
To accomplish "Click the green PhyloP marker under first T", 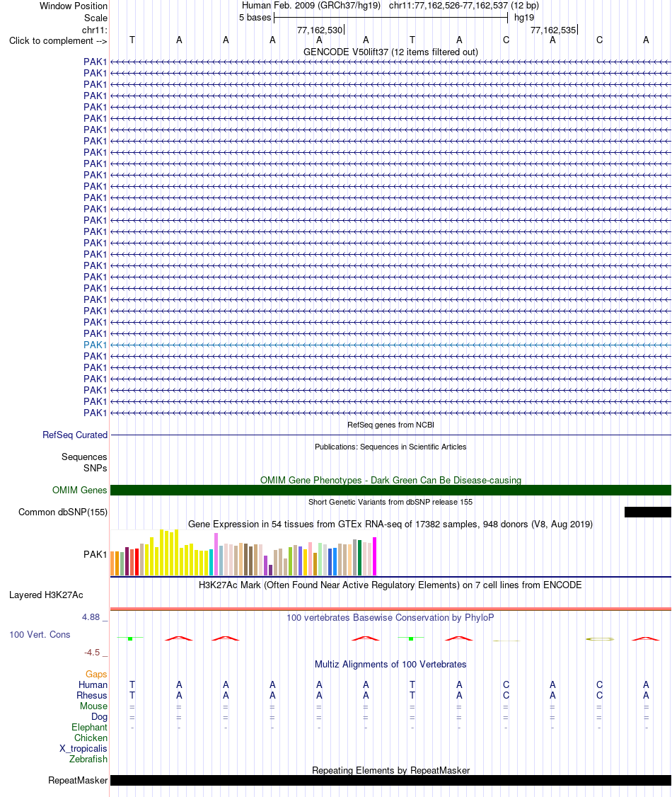I will pos(130,638).
